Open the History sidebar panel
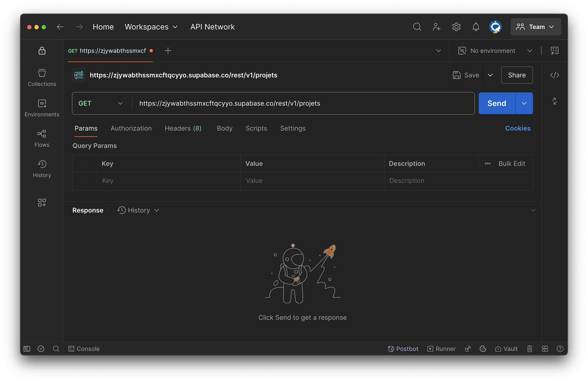The image size is (588, 382). (x=42, y=169)
